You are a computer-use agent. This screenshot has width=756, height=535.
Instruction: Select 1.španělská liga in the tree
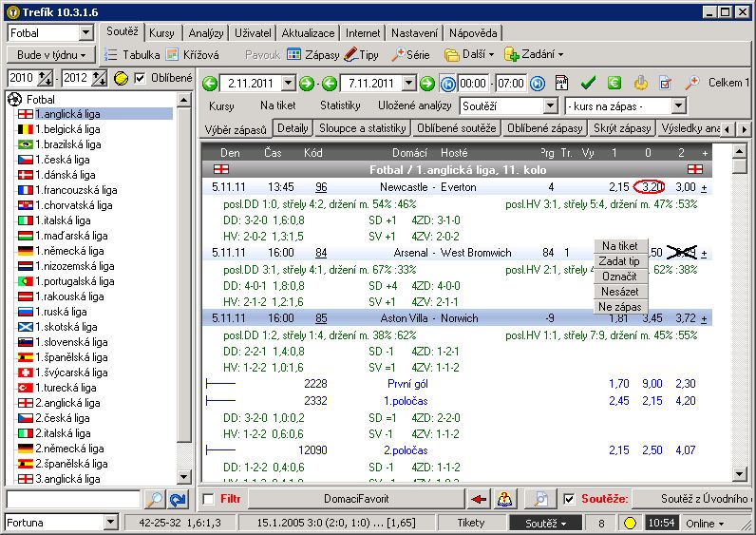pyautogui.click(x=71, y=357)
